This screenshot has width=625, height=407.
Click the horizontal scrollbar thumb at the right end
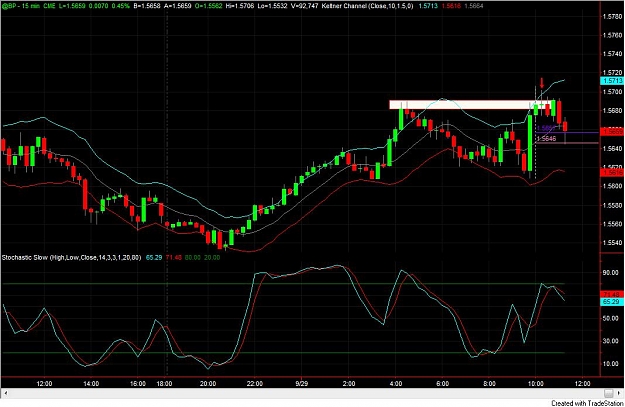point(608,393)
